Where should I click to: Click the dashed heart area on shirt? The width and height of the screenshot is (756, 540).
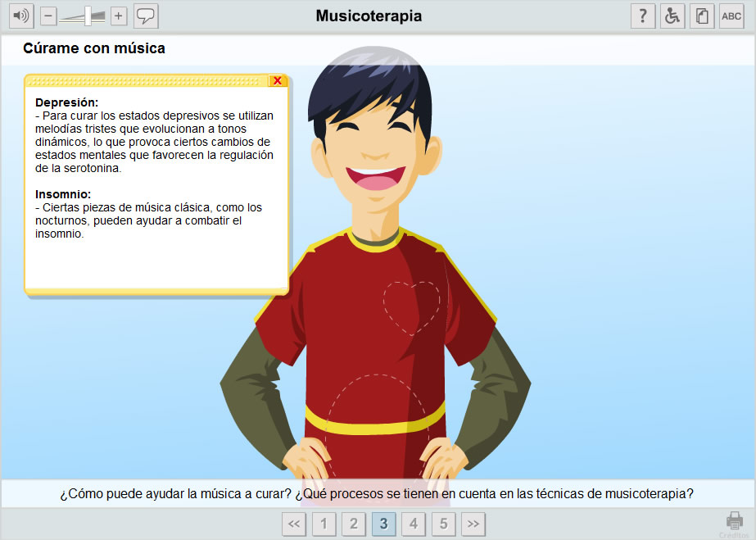(412, 308)
